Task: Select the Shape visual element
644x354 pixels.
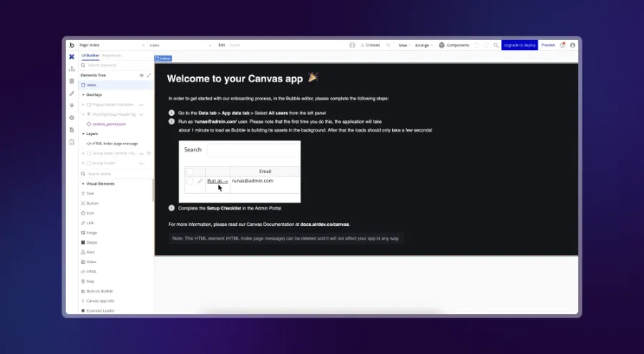Action: coord(89,242)
